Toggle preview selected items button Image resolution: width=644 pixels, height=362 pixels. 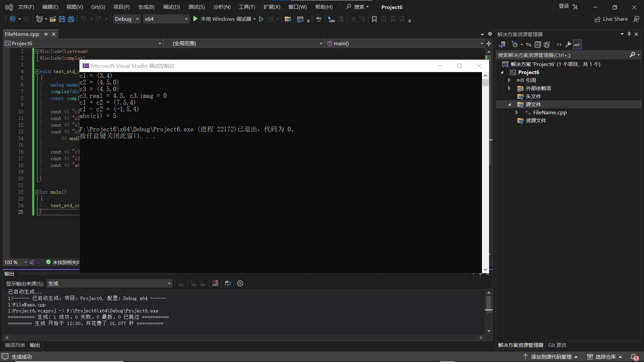[x=577, y=45]
